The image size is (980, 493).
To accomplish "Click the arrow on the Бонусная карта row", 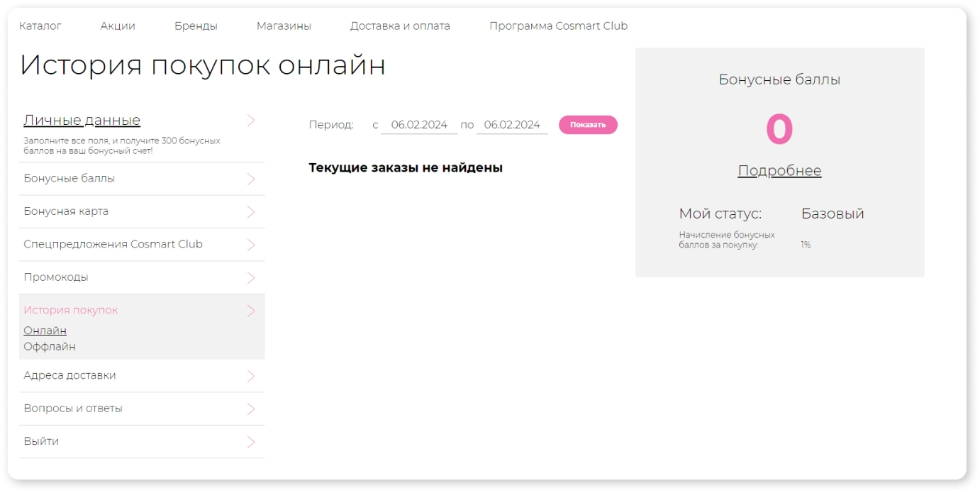I will [251, 212].
